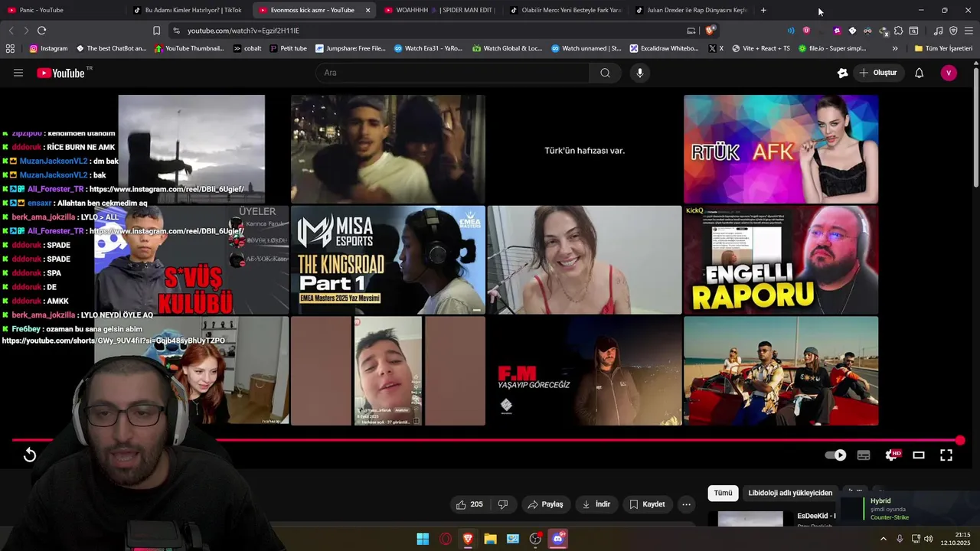980x551 pixels.
Task: Open the Yaşayıp Göreceğiz video thumbnail
Action: [x=584, y=371]
